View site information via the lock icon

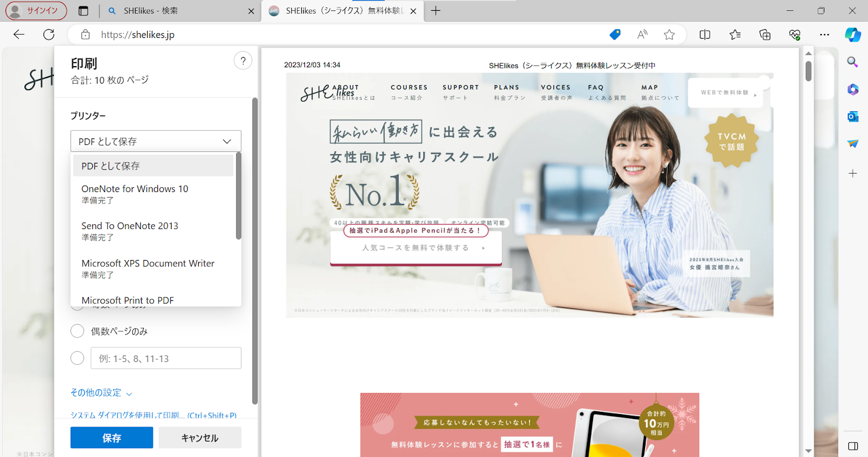coord(85,35)
